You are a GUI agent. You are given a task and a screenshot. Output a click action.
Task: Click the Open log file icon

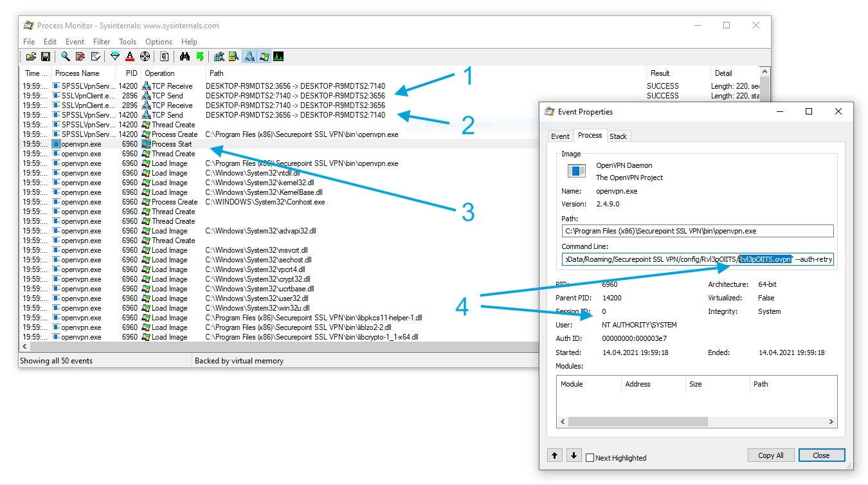coord(30,57)
